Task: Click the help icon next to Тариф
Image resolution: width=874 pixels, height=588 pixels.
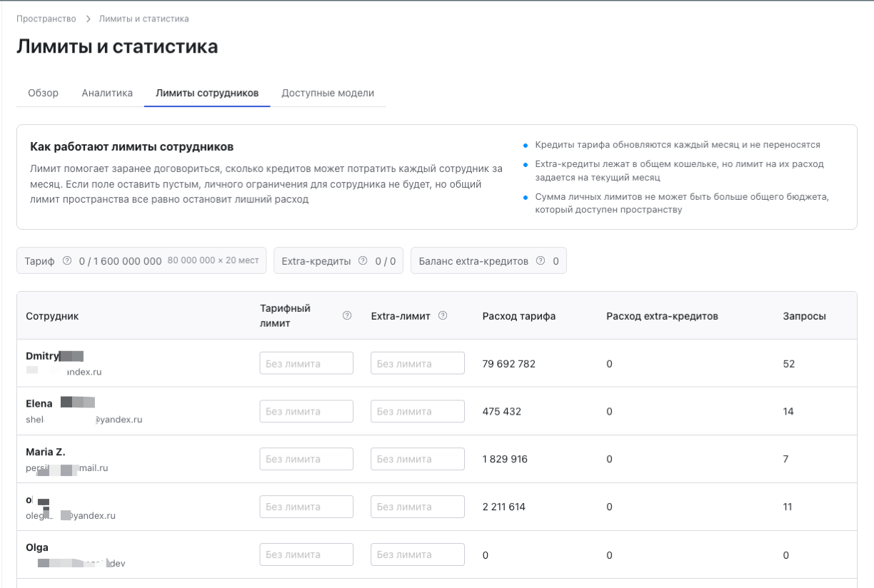Action: tap(67, 260)
